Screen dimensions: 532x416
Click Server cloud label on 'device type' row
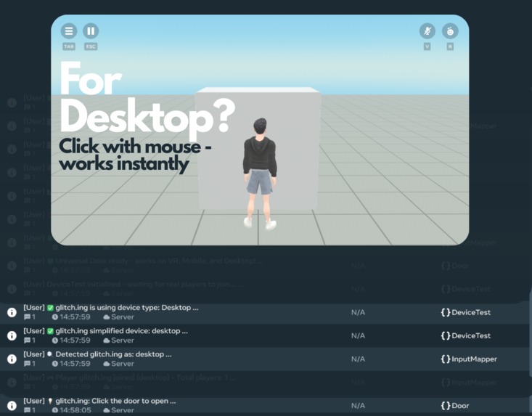click(119, 317)
